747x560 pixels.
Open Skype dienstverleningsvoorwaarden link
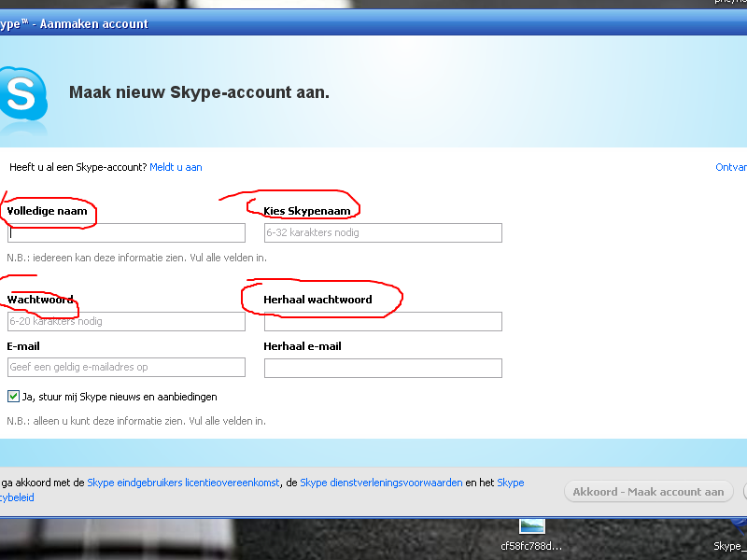pos(381,483)
